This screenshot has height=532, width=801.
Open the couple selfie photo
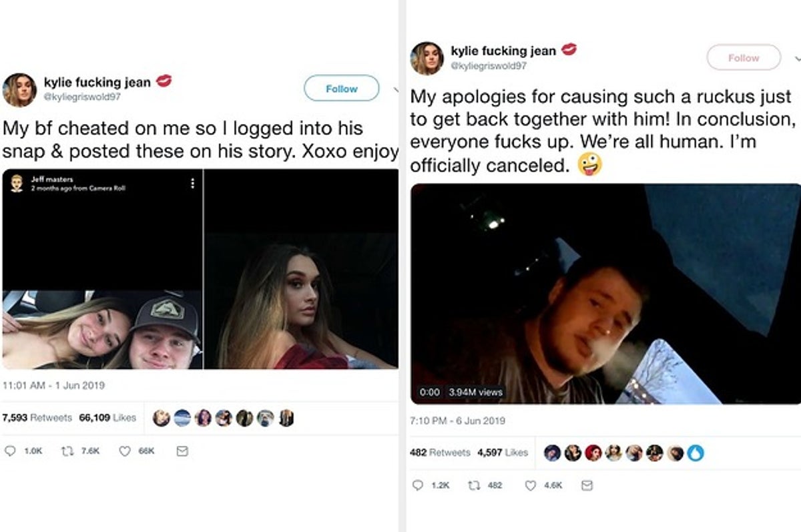coord(101,330)
